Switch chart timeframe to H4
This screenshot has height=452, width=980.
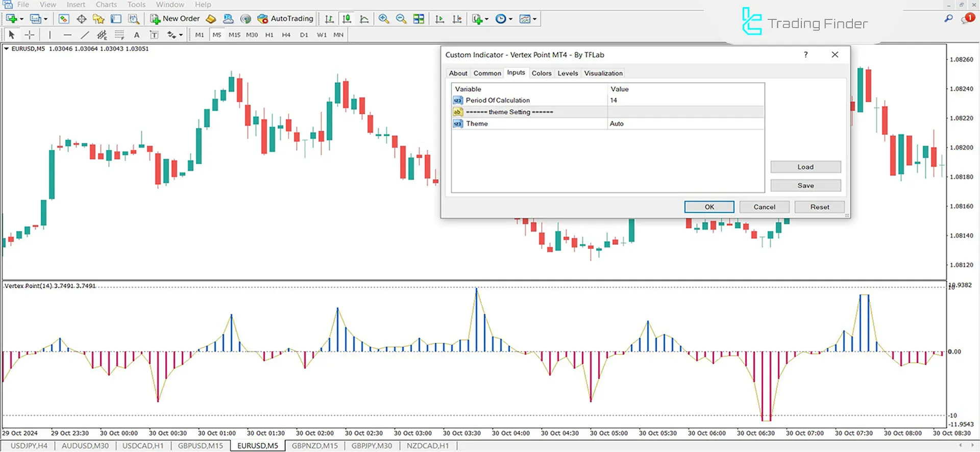point(286,35)
